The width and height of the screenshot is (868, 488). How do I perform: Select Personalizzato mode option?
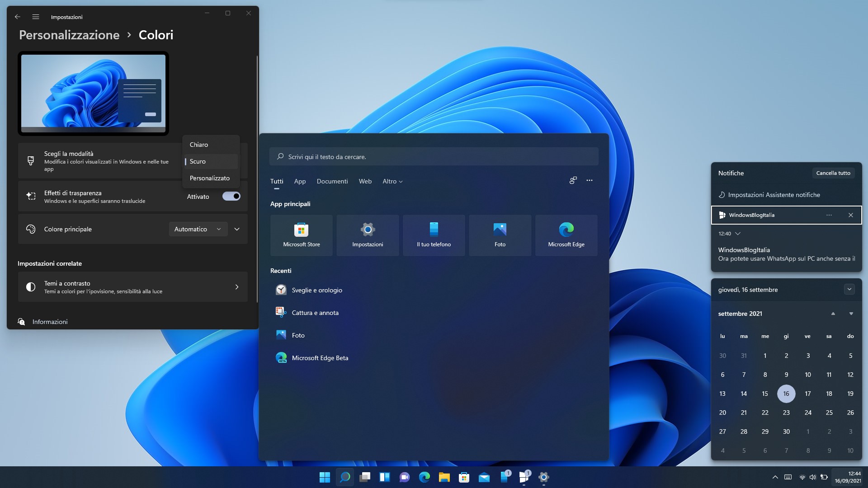[211, 178]
